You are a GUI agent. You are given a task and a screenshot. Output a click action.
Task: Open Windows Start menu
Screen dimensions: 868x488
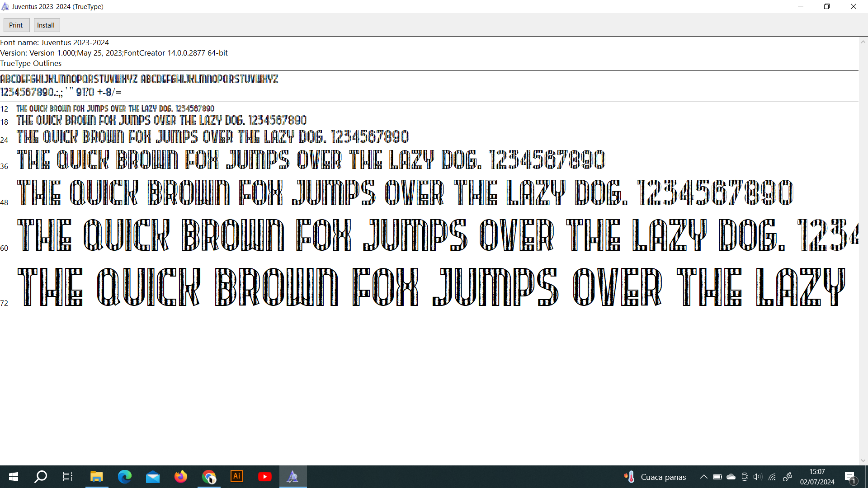point(14,477)
